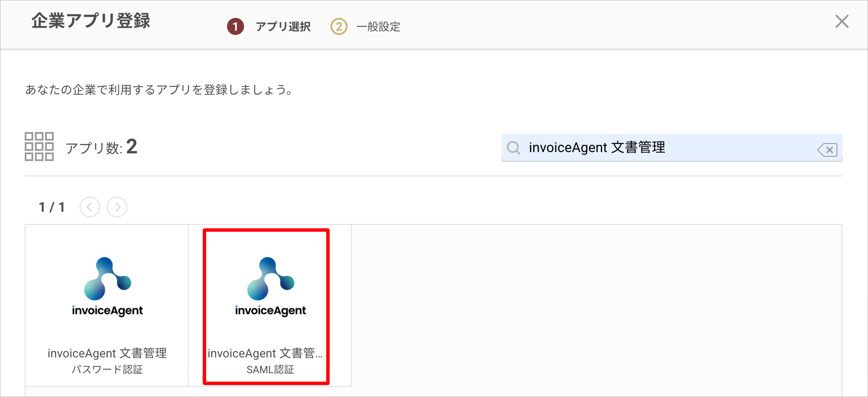Click the SAML認証 label
The width and height of the screenshot is (868, 397).
pos(270,369)
